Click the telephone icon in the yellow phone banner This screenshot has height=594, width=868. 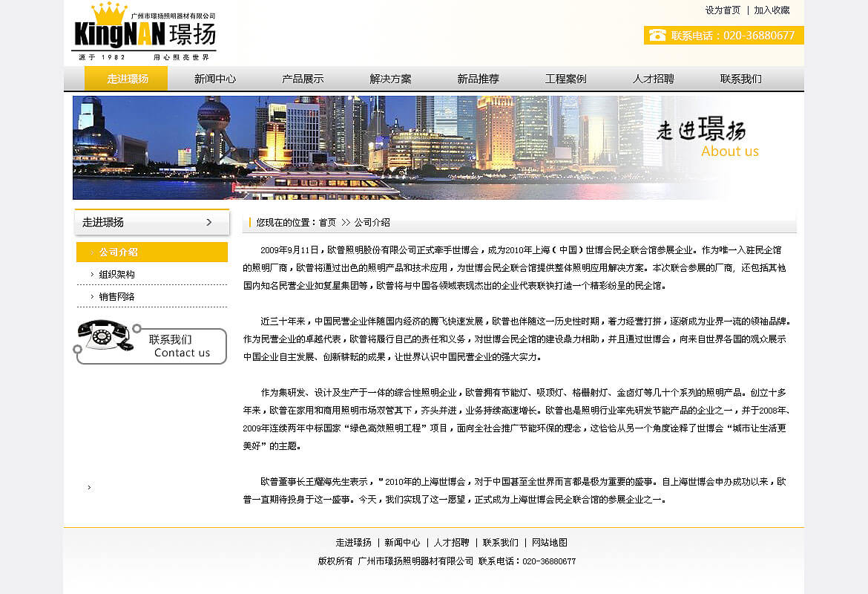pyautogui.click(x=657, y=35)
